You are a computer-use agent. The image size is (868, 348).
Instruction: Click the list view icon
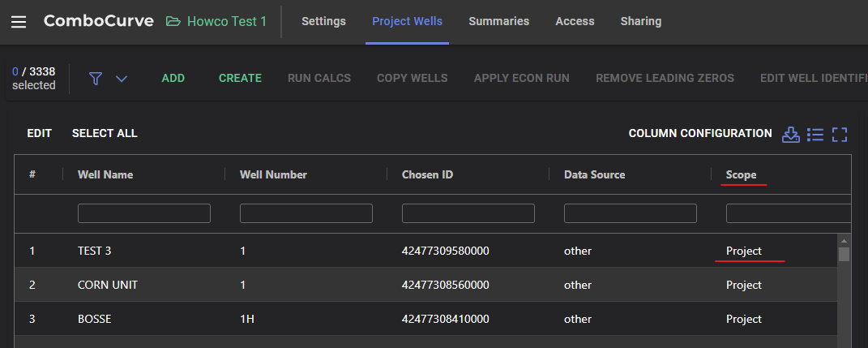pos(815,134)
